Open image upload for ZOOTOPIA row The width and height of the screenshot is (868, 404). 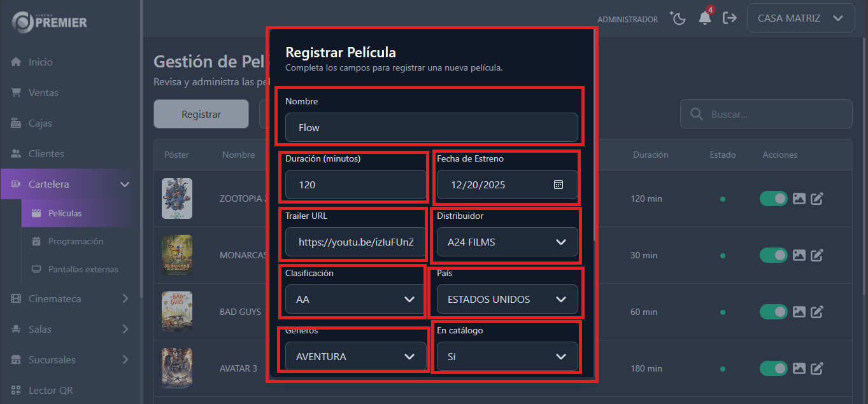tap(799, 199)
